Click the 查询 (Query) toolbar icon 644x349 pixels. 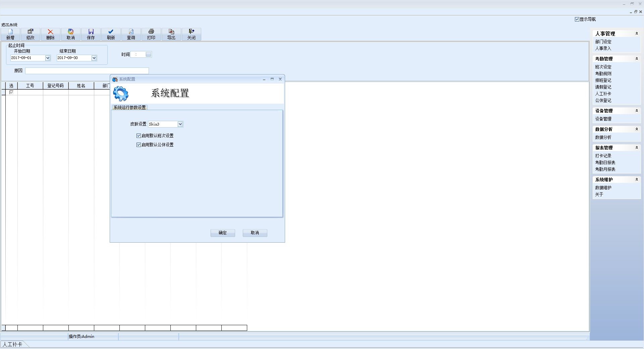pos(131,34)
